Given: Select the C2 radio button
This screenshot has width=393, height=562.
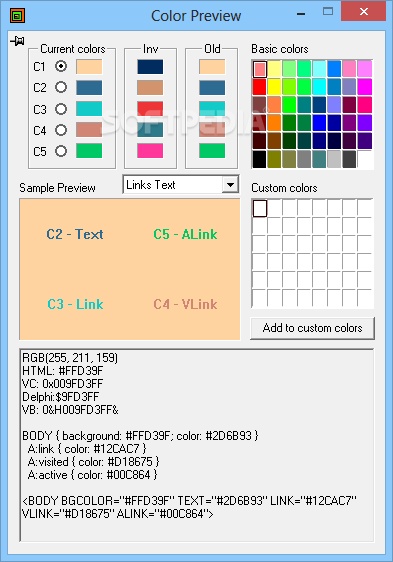Looking at the screenshot, I should 61,87.
